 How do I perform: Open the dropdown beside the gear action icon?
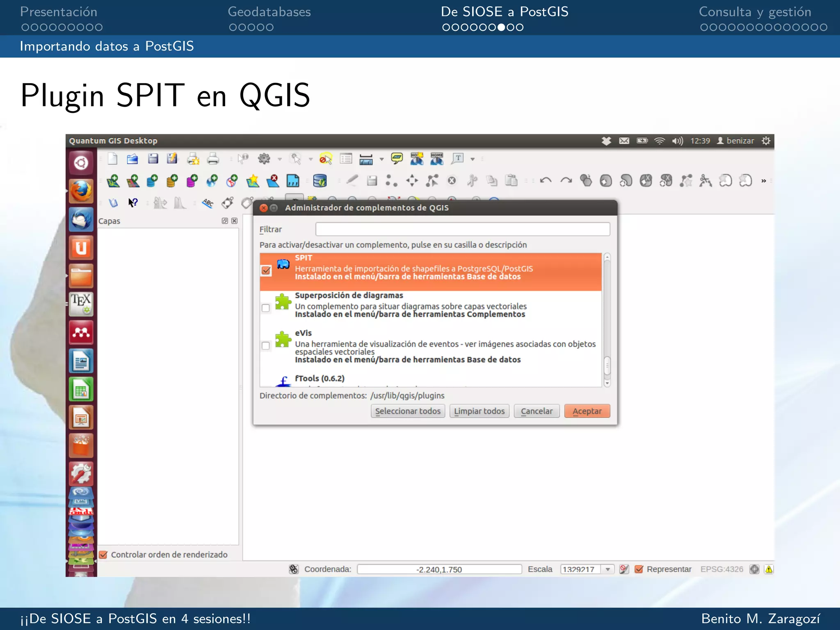[x=280, y=159]
